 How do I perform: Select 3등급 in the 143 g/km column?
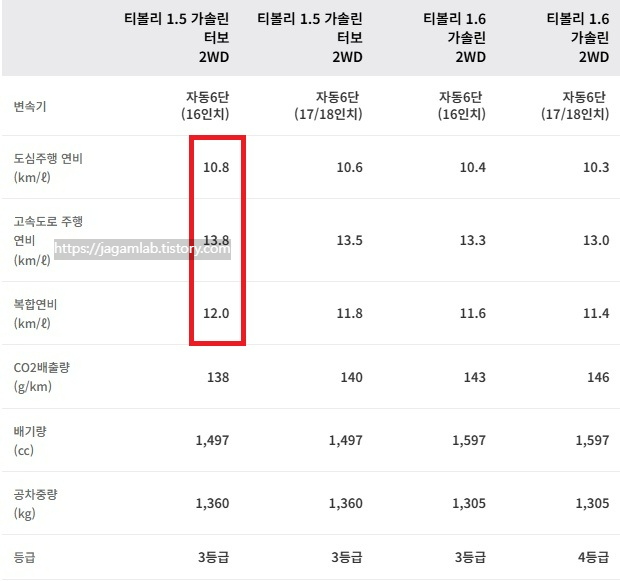470,558
